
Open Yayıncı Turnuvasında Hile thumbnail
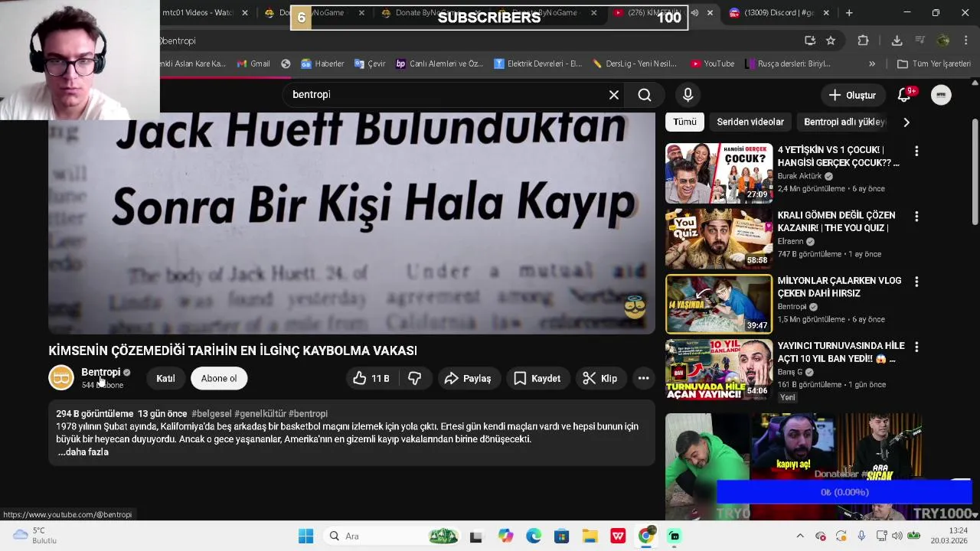719,369
